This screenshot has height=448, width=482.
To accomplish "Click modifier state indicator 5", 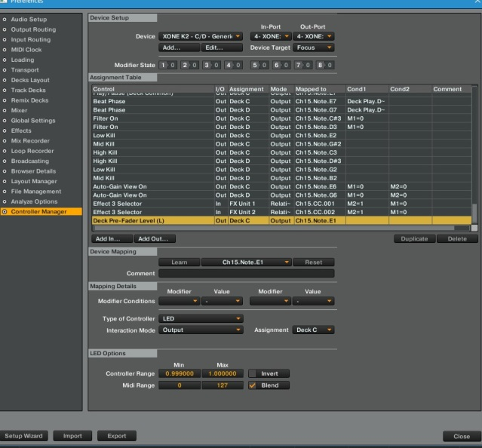I will point(254,65).
